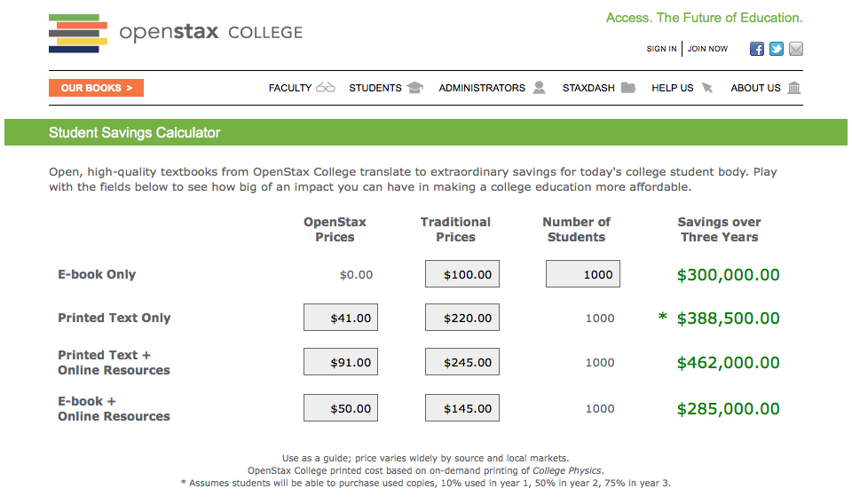Image resolution: width=852 pixels, height=504 pixels.
Task: Open the STUDENTS menu item
Action: point(375,88)
